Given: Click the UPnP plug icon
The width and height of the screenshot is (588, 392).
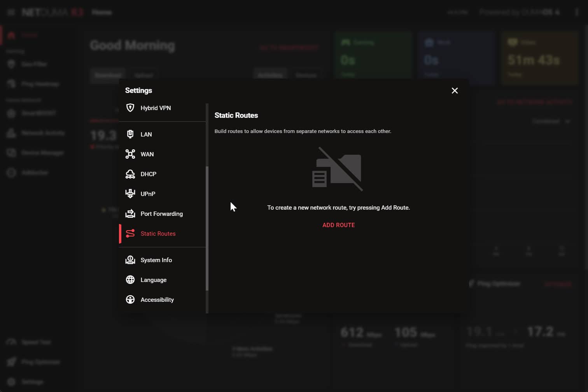Looking at the screenshot, I should (x=130, y=194).
